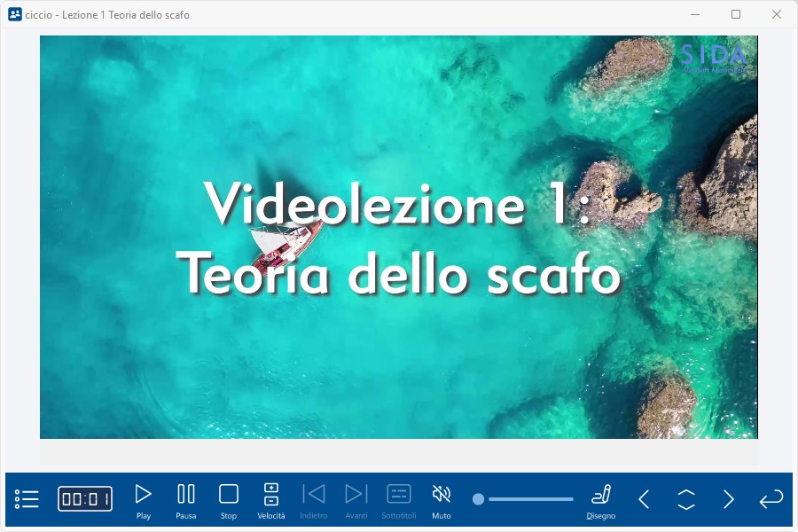
Task: Click the volume slider handle
Action: click(478, 499)
